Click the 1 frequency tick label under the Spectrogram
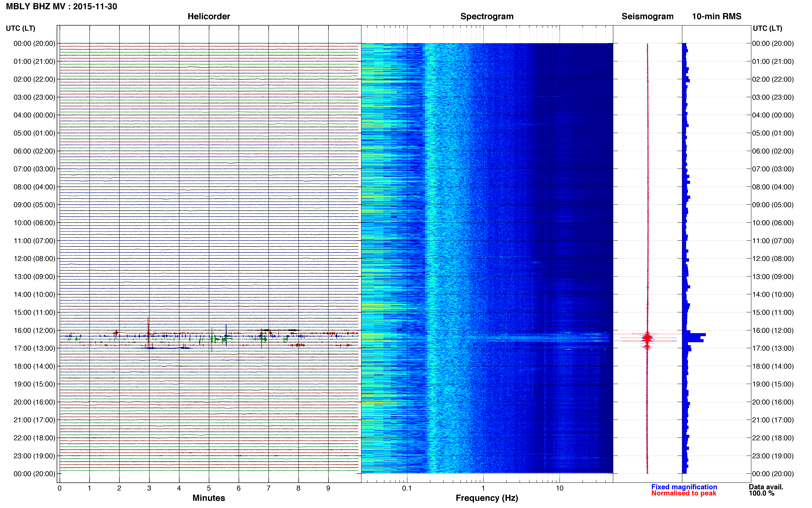Viewport: 812px width, 508px height. coord(483,488)
